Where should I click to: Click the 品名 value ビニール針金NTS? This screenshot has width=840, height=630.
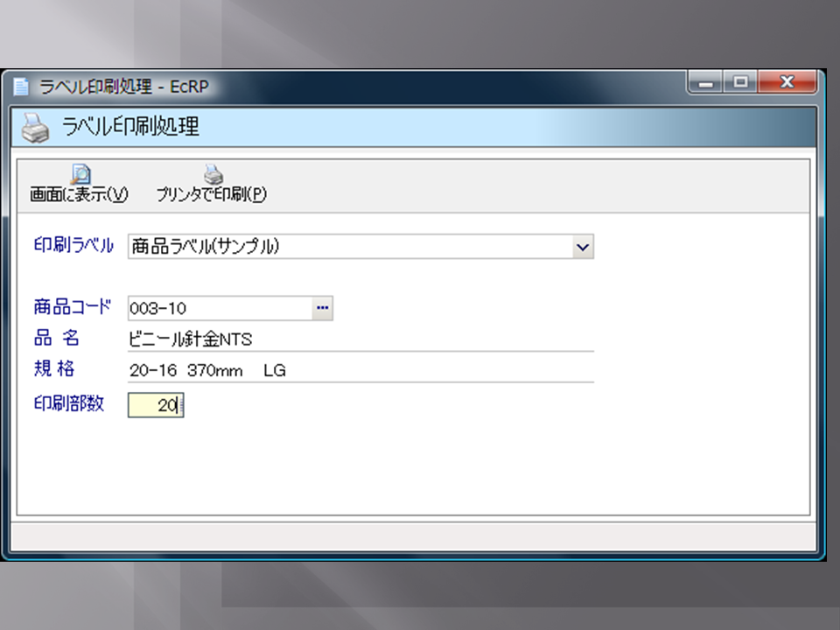pos(191,339)
